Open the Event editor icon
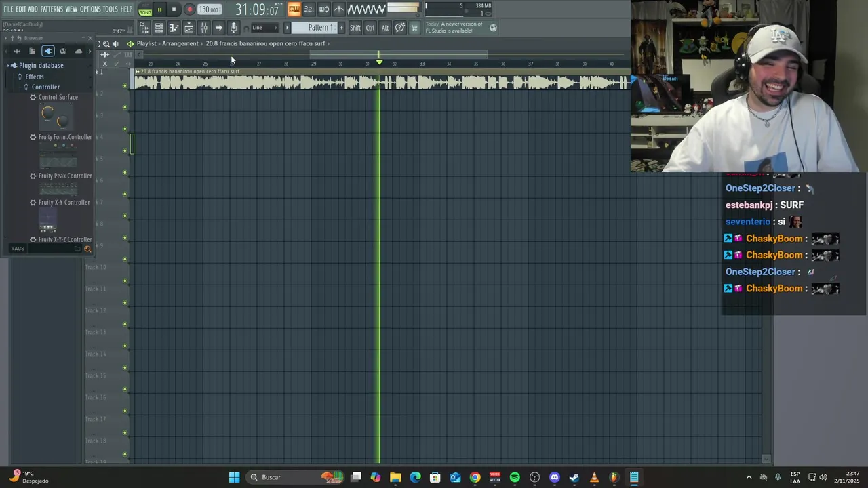868x488 pixels. point(189,28)
